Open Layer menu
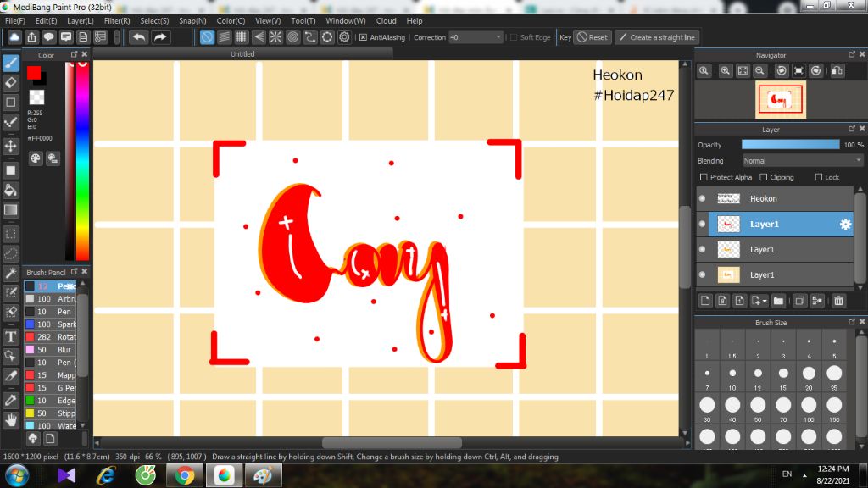This screenshot has width=868, height=488. coord(81,21)
